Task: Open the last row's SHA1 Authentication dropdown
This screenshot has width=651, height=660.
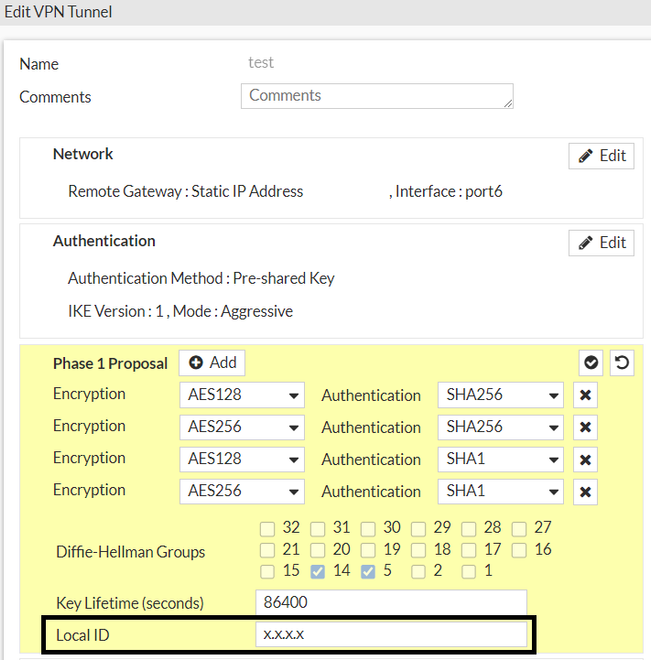Action: (501, 491)
